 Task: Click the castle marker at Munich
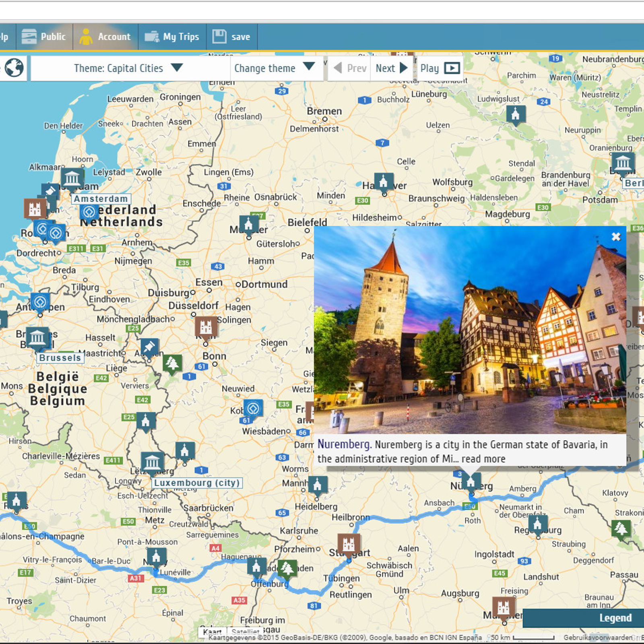[x=504, y=607]
